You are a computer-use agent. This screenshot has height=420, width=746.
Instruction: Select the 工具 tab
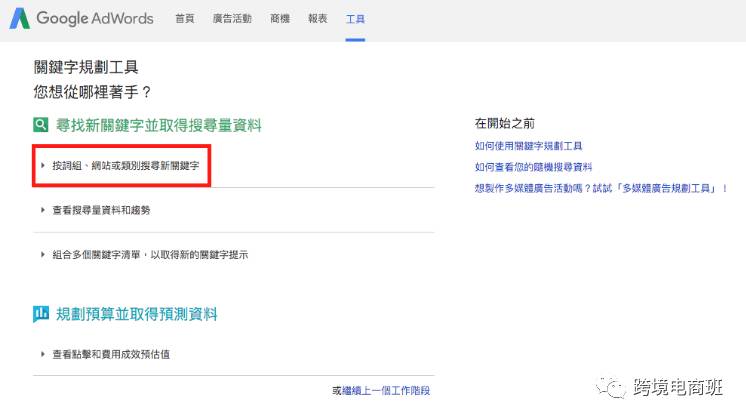tap(355, 19)
